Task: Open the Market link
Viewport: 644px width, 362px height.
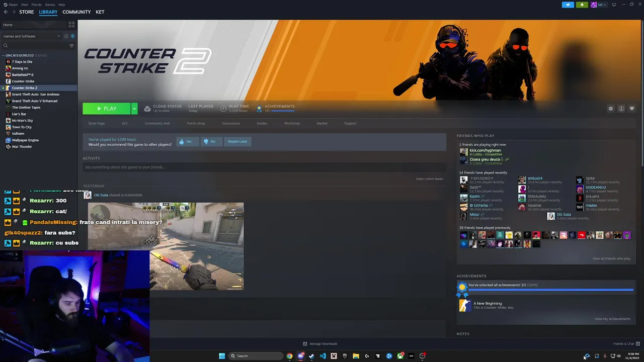Action: click(322, 123)
